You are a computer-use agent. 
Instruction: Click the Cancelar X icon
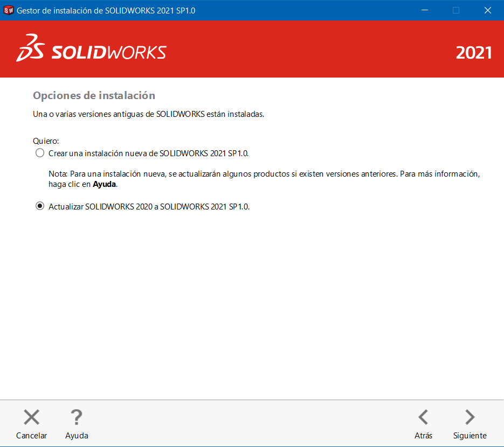[31, 417]
